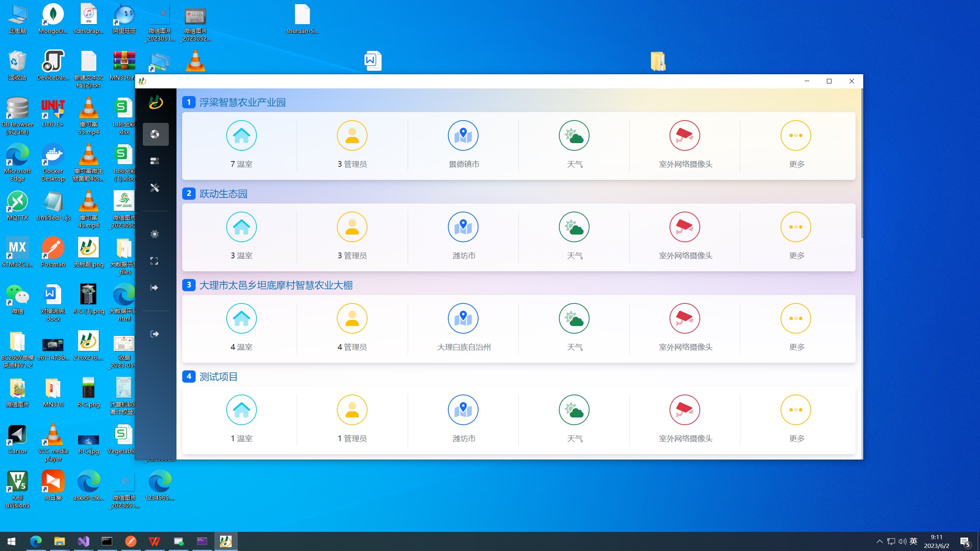980x551 pixels.
Task: Open the toggle-switches sidebar panel
Action: click(x=155, y=161)
